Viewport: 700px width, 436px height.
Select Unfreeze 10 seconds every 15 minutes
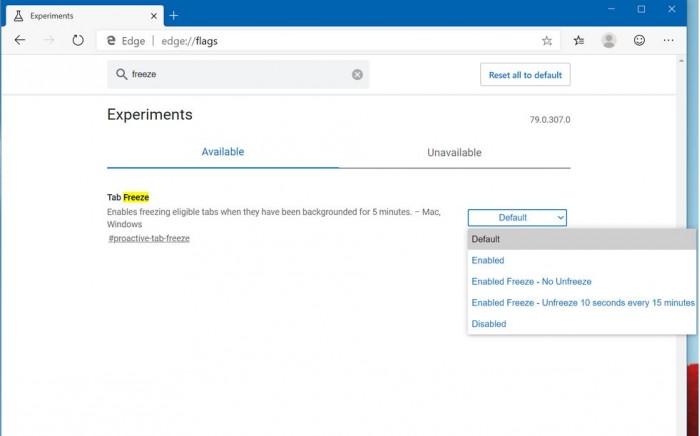point(581,303)
